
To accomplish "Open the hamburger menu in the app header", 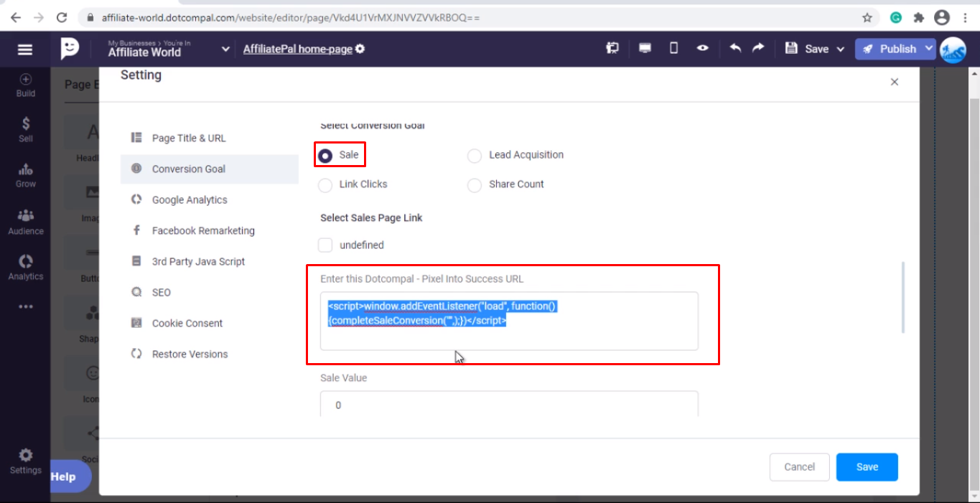I will [x=25, y=50].
